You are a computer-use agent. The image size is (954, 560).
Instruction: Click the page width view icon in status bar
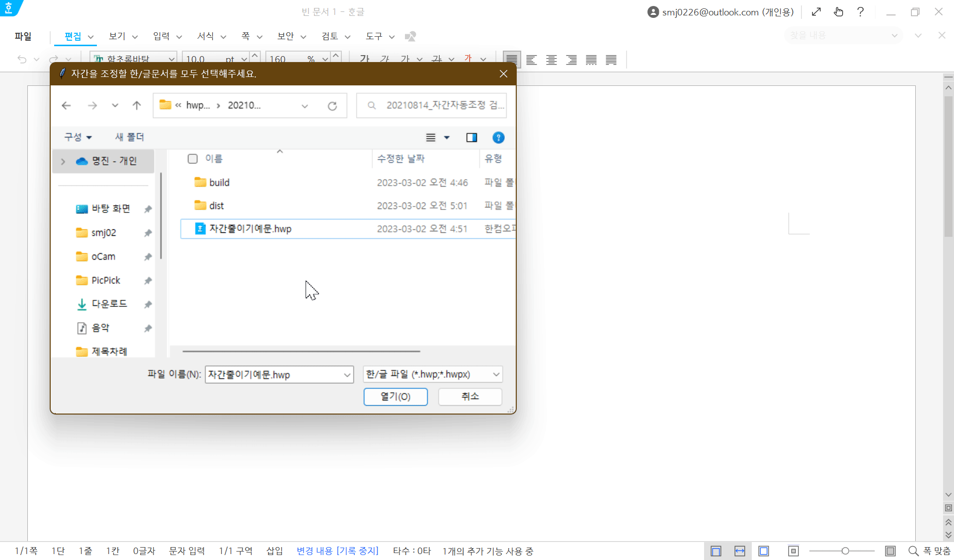tap(739, 551)
